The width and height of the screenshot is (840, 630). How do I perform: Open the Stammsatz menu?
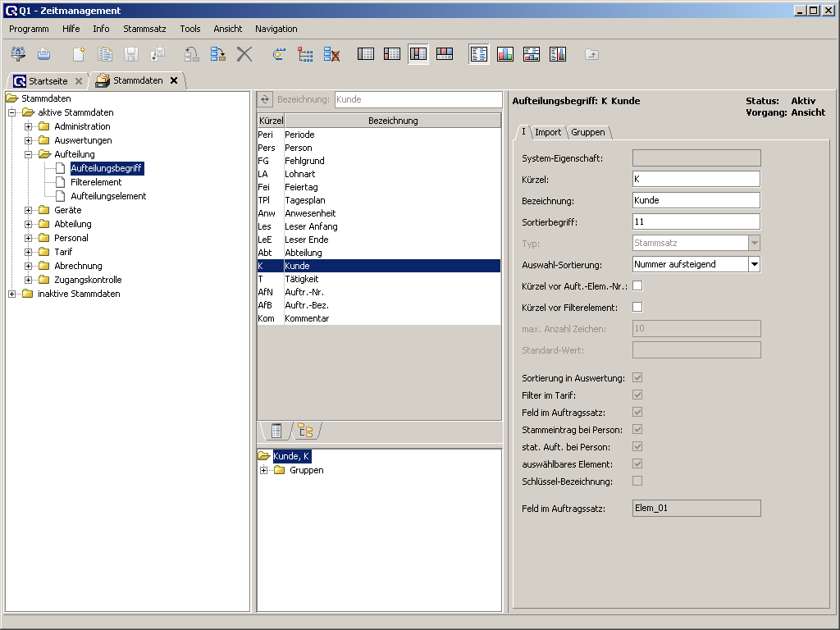point(144,29)
